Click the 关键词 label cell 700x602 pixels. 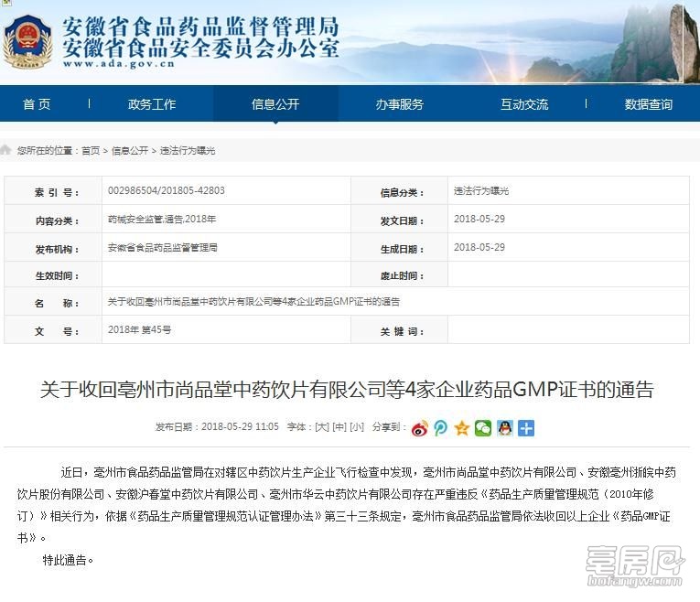point(400,329)
